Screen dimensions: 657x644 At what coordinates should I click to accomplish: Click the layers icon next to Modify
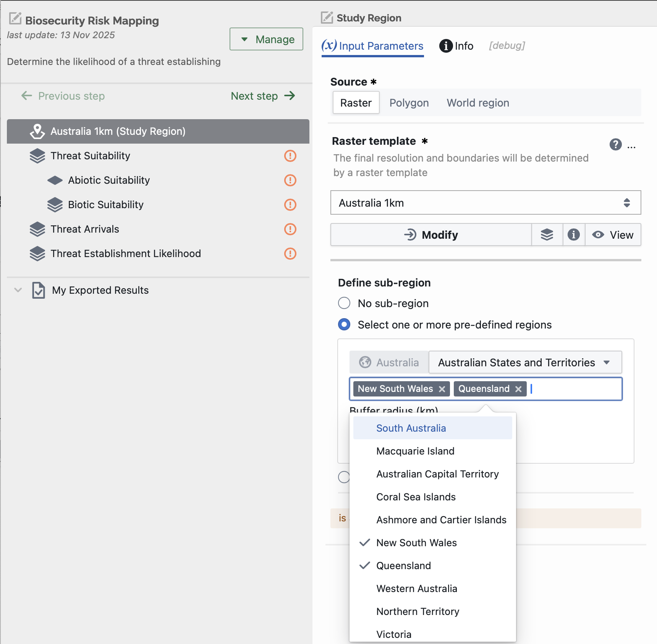click(547, 235)
